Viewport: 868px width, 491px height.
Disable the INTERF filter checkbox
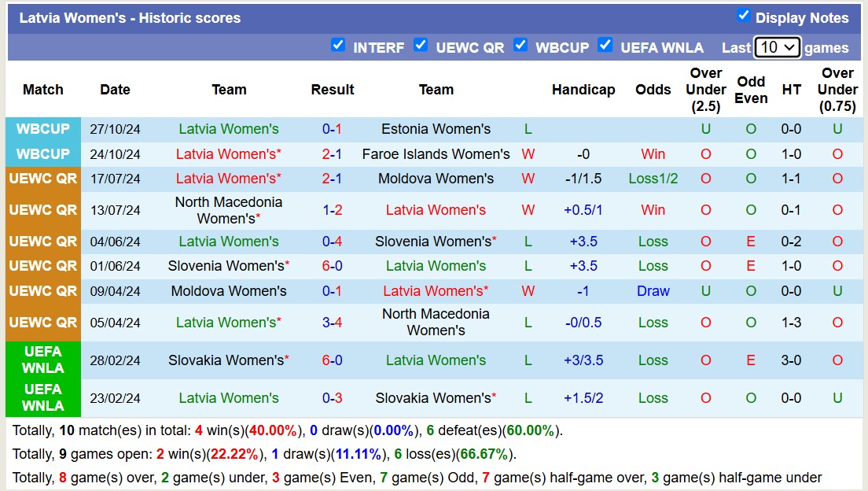(x=338, y=46)
